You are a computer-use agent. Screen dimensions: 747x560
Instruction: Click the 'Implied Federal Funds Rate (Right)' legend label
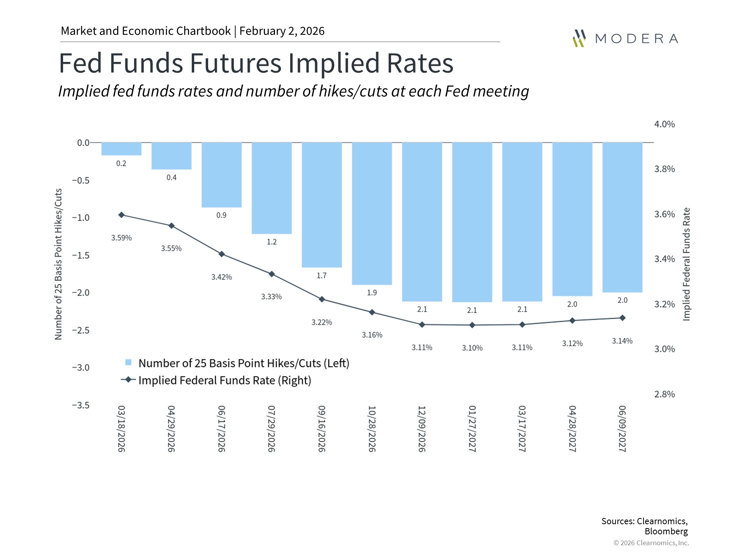(224, 380)
